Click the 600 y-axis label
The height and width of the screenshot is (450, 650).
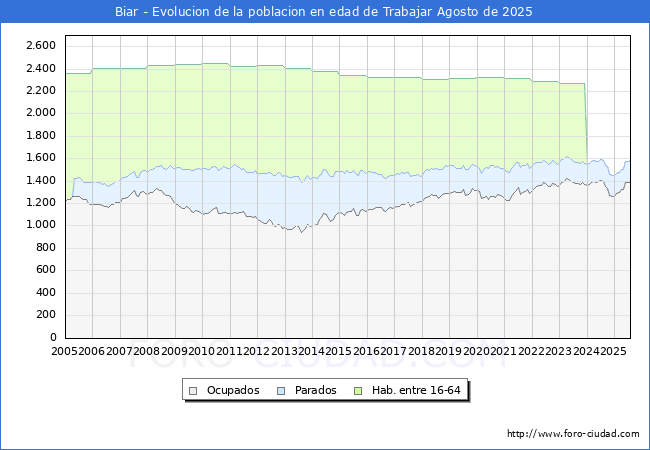46,270
